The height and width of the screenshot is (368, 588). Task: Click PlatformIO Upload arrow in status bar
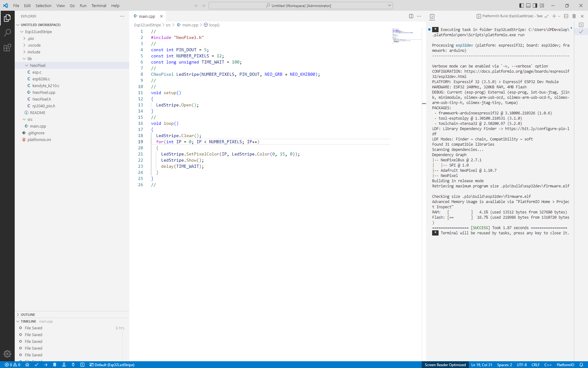click(x=46, y=365)
